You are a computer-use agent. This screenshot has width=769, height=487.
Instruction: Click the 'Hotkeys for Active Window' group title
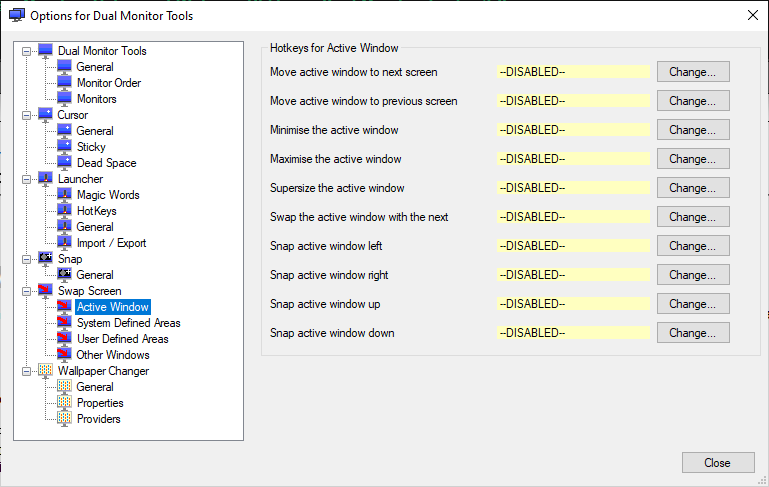334,48
